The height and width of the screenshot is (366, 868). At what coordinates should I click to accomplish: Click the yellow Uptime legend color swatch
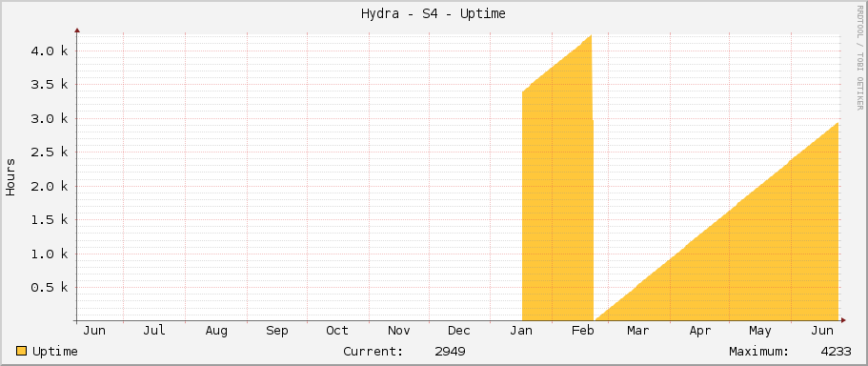point(22,351)
